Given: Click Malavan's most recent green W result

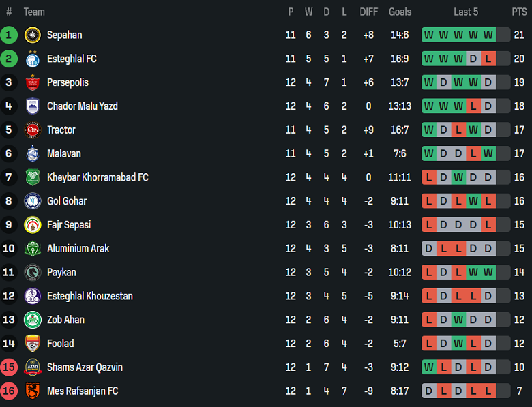Looking at the screenshot, I should (x=488, y=154).
